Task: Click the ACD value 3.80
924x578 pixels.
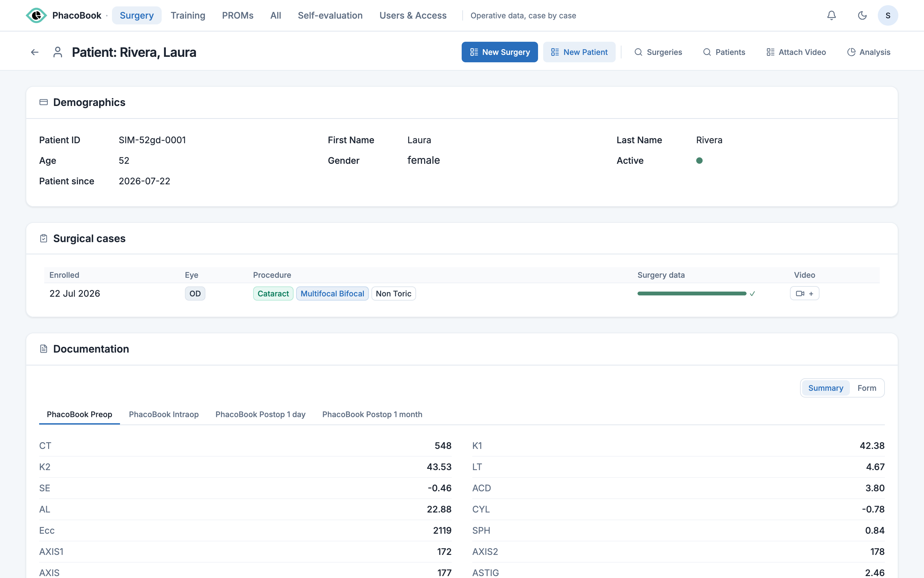Action: 875,488
